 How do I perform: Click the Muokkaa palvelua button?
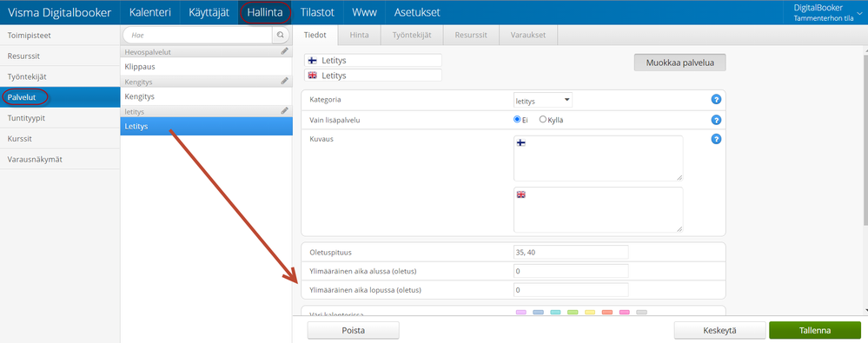679,63
